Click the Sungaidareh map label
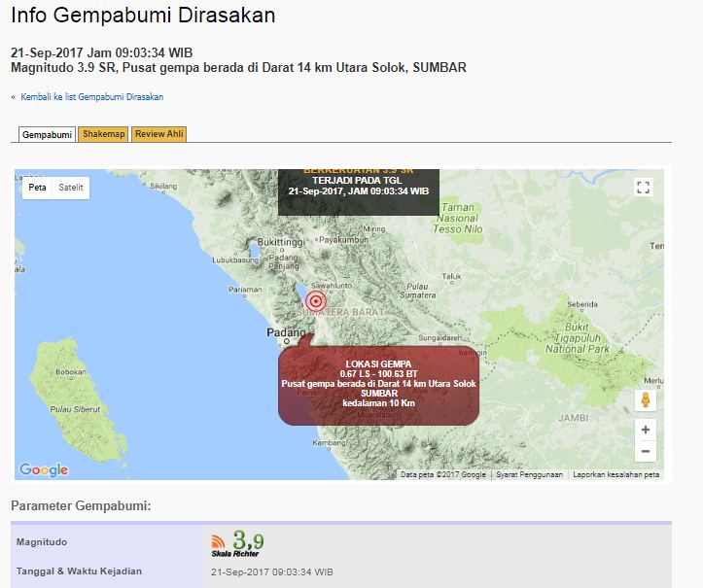703x588 pixels. [x=439, y=337]
